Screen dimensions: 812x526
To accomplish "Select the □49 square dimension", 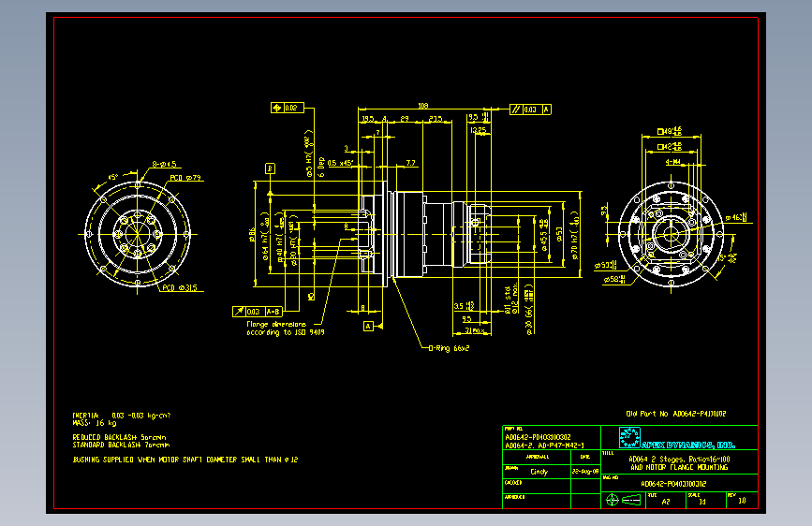I will [x=670, y=131].
